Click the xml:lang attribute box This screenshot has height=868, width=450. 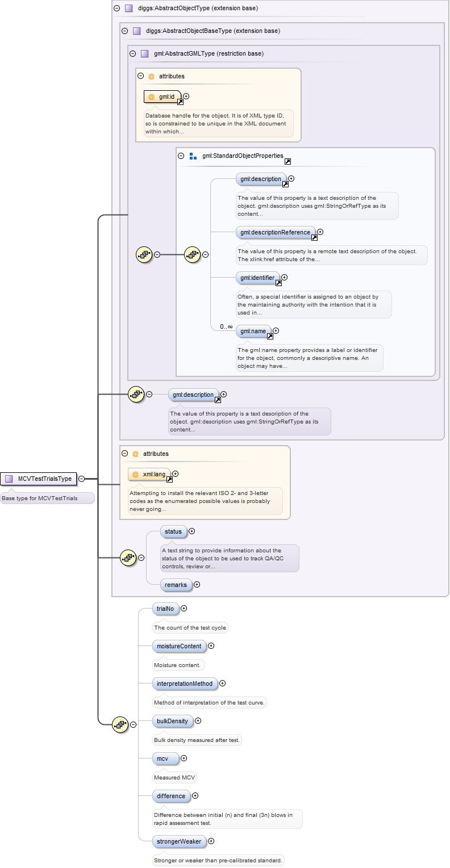(x=149, y=474)
